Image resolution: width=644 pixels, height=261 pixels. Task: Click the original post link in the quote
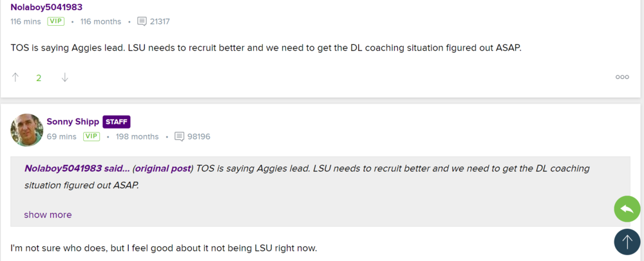pos(162,168)
